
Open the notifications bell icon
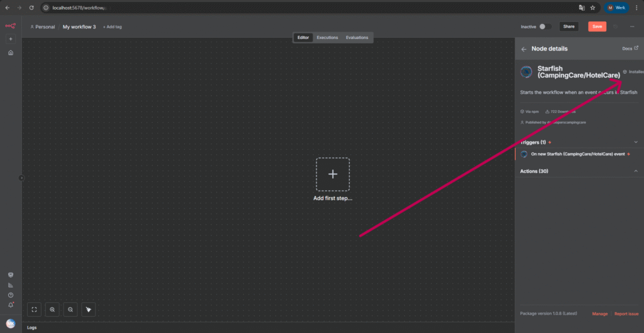click(x=10, y=305)
